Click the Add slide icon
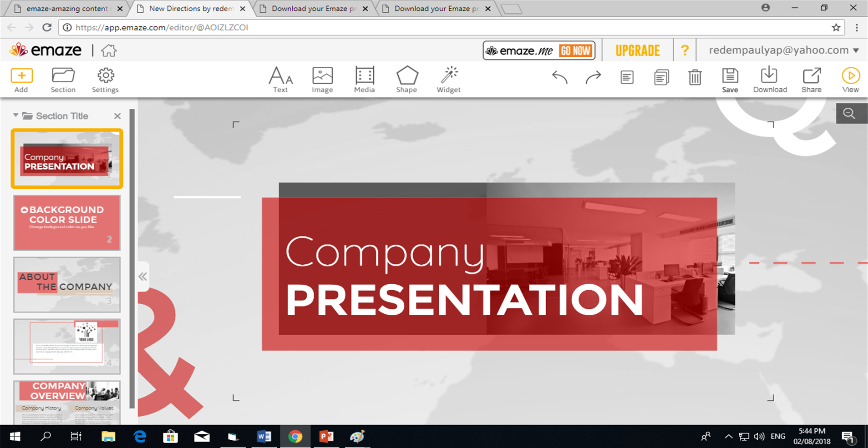Image resolution: width=868 pixels, height=448 pixels. pos(21,80)
